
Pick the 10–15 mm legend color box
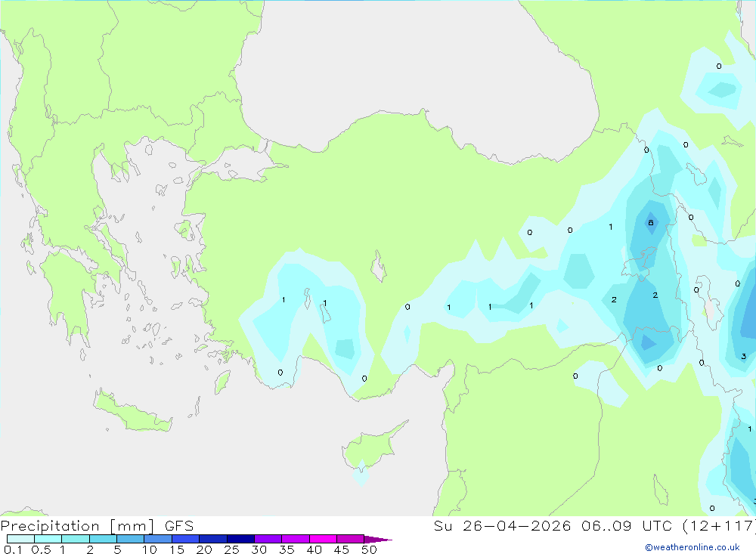(158, 539)
